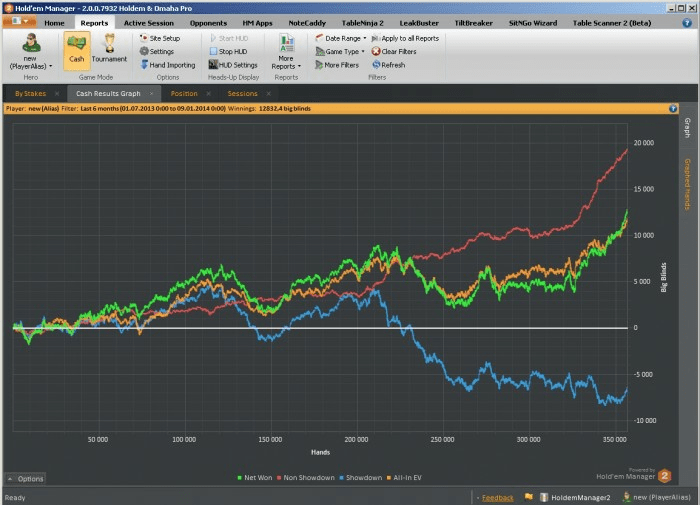
Task: Open Hand Importing
Action: [x=168, y=65]
